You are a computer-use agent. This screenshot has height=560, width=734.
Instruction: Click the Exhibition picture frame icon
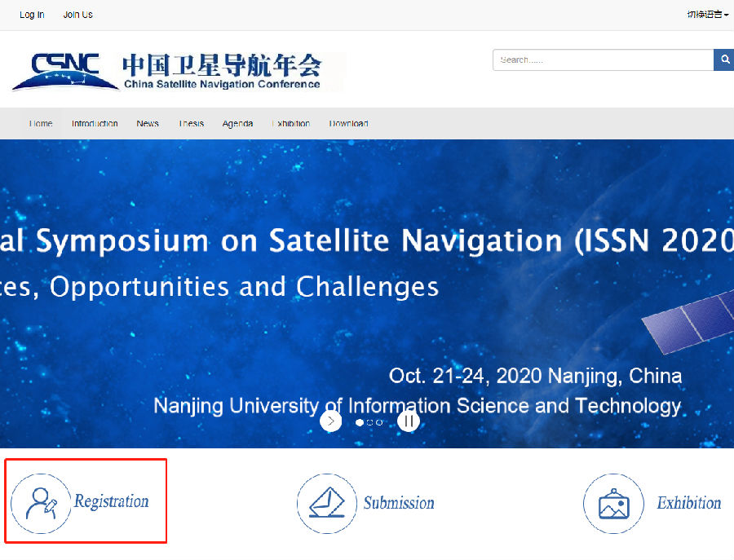coord(613,503)
